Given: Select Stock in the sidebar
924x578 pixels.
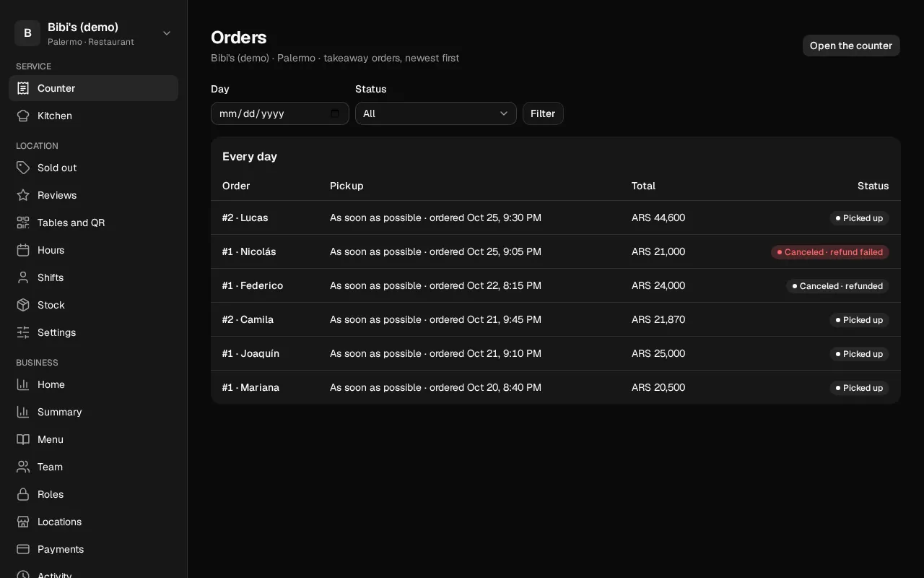Looking at the screenshot, I should click(x=93, y=305).
